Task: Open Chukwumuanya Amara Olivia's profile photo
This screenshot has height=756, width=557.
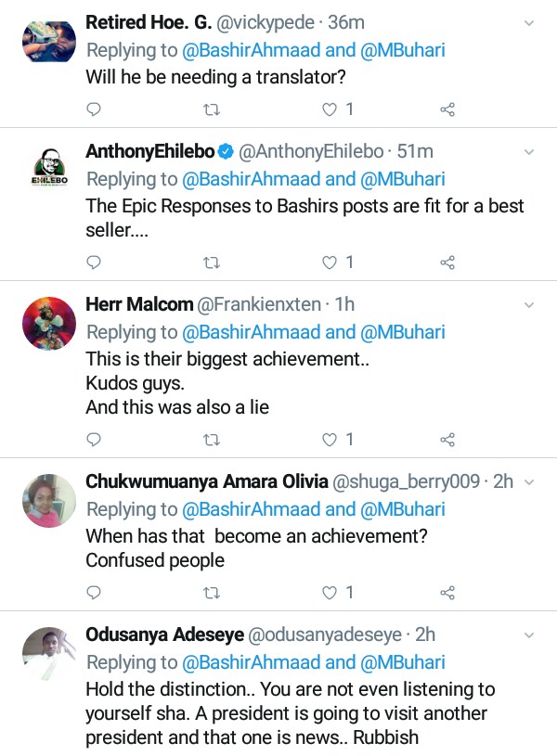Action: pyautogui.click(x=48, y=501)
